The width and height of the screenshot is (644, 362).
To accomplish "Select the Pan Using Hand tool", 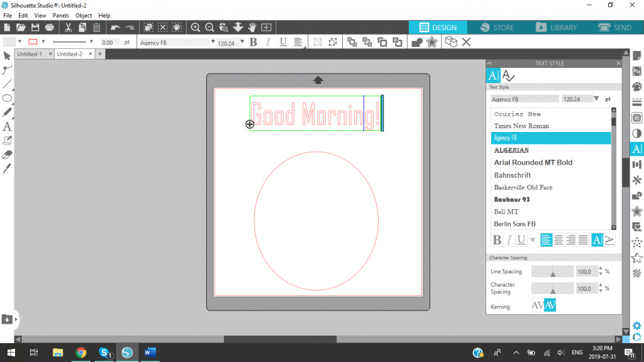I will [252, 28].
